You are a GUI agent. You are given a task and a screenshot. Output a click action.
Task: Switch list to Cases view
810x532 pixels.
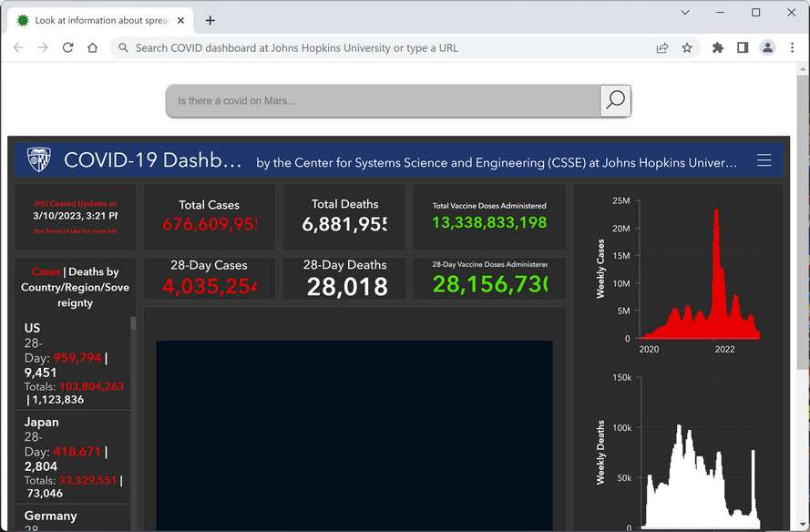(46, 271)
